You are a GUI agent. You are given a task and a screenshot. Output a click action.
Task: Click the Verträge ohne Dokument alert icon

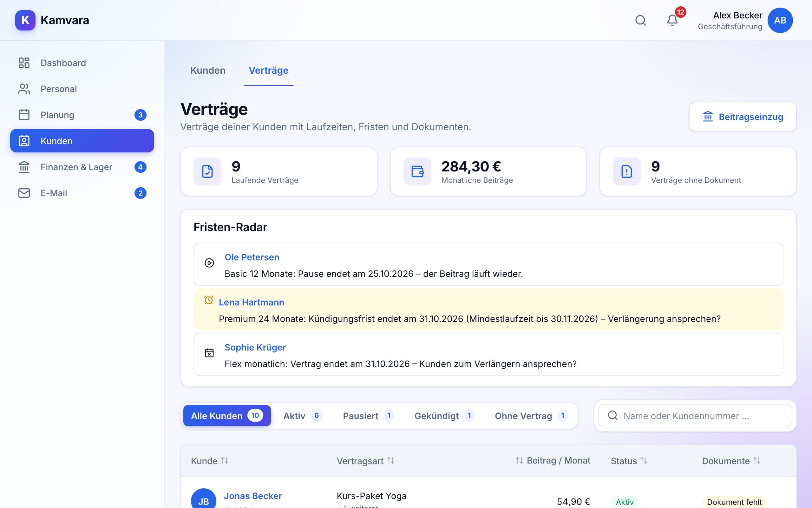tap(626, 171)
